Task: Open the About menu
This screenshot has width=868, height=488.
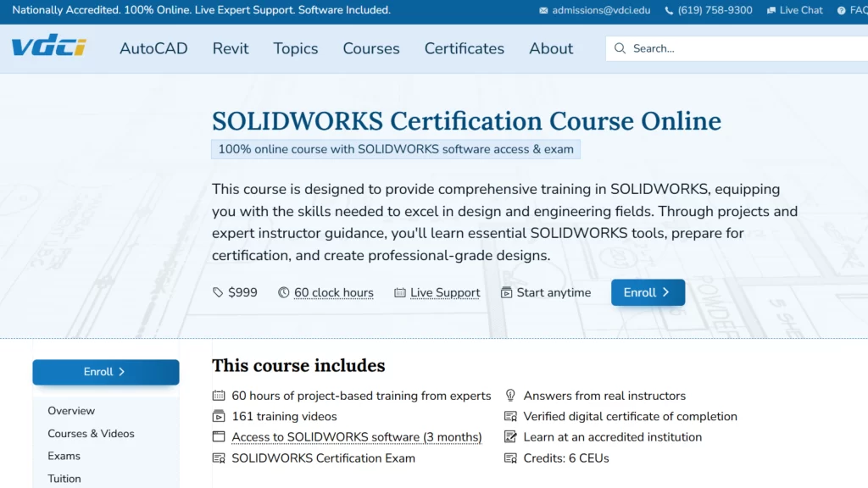Action: tap(551, 48)
